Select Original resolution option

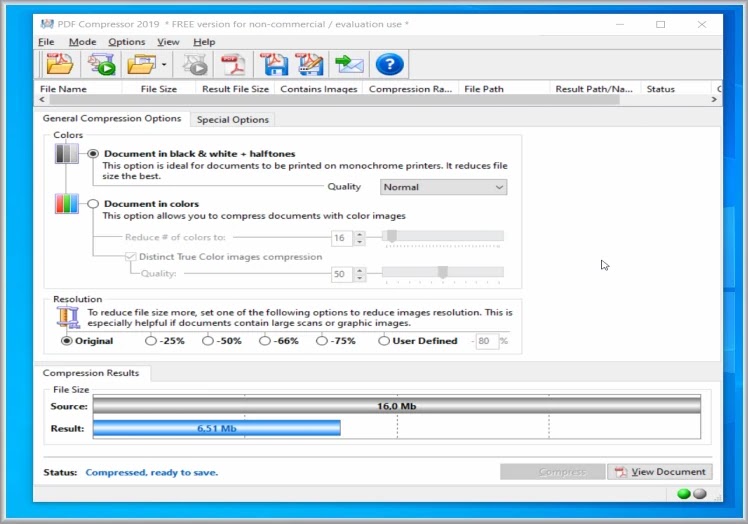click(67, 341)
